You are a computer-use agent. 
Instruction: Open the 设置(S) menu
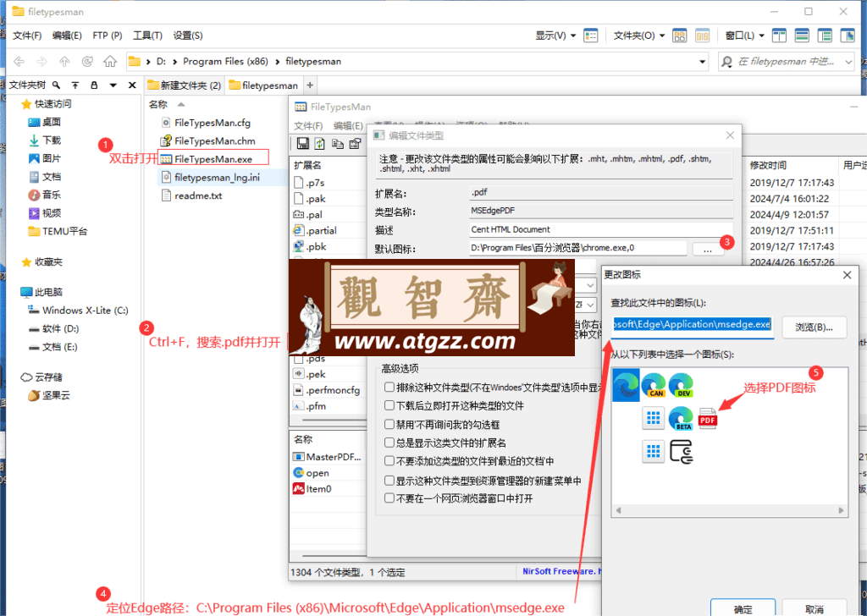click(x=188, y=36)
